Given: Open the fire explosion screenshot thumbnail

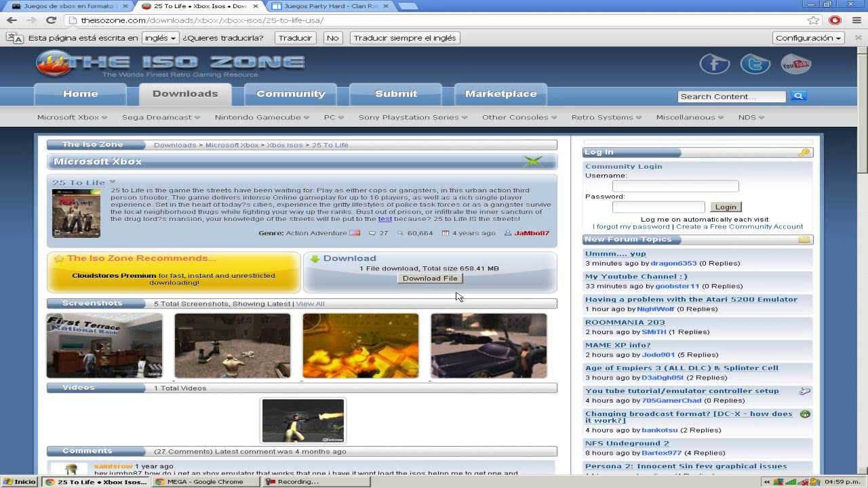Looking at the screenshot, I should [x=361, y=346].
